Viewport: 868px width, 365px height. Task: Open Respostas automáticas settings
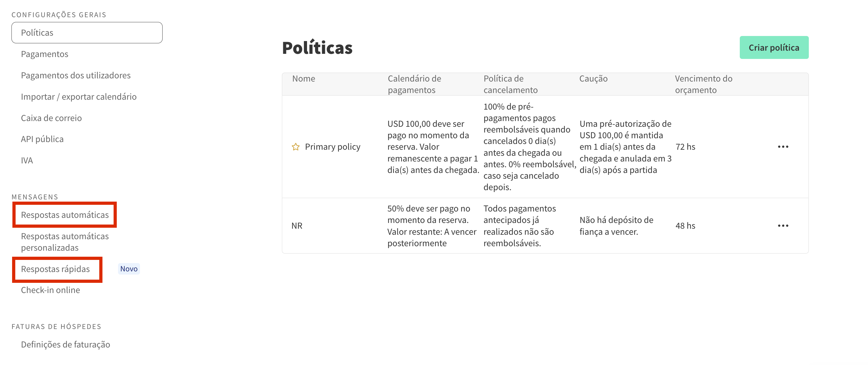point(65,215)
